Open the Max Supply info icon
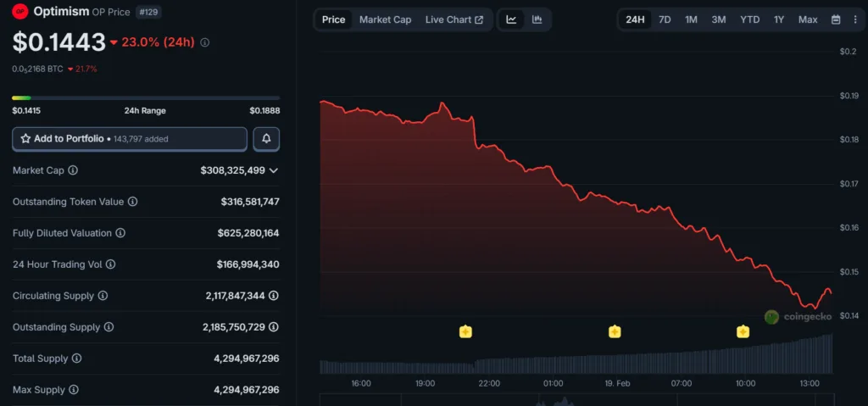The width and height of the screenshot is (868, 406). pos(73,390)
